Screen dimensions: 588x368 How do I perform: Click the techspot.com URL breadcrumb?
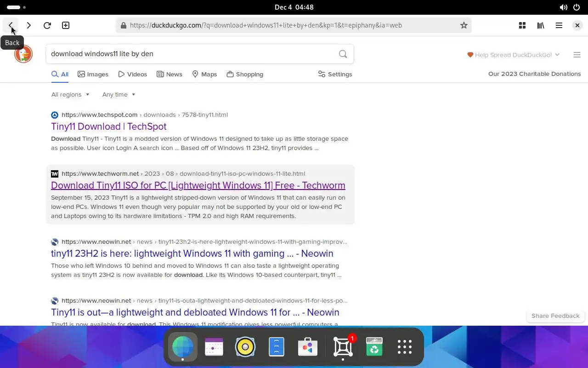145,115
